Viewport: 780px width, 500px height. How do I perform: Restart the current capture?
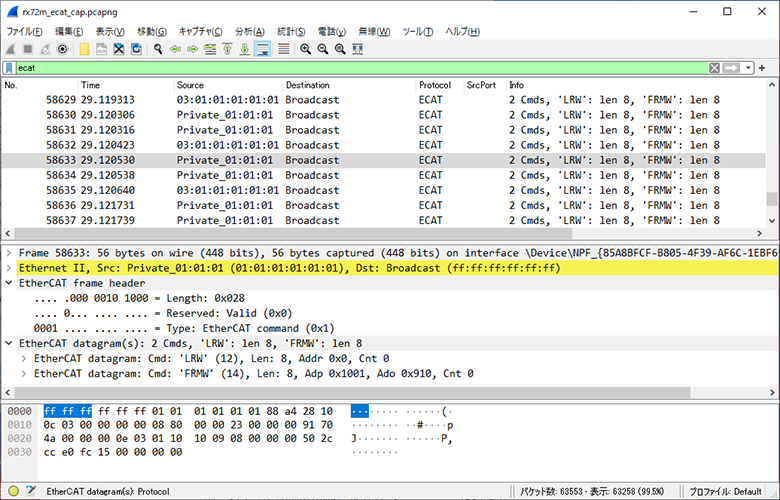coord(45,49)
